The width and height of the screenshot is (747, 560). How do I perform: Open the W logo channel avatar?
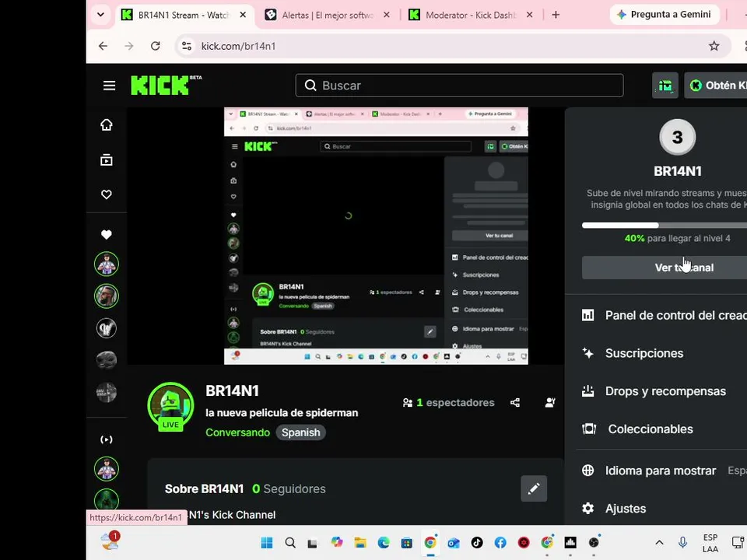point(107,327)
